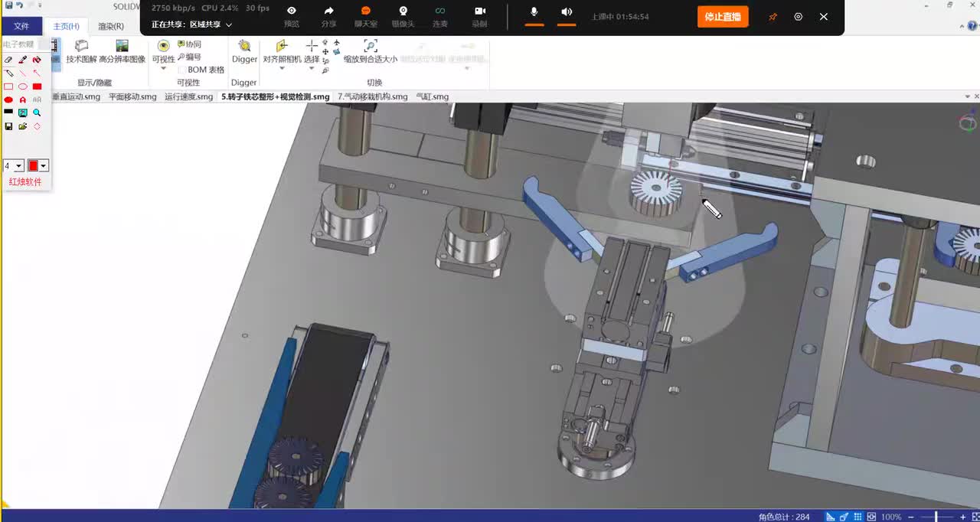Open 聊天室 in streaming toolbar

pos(365,16)
